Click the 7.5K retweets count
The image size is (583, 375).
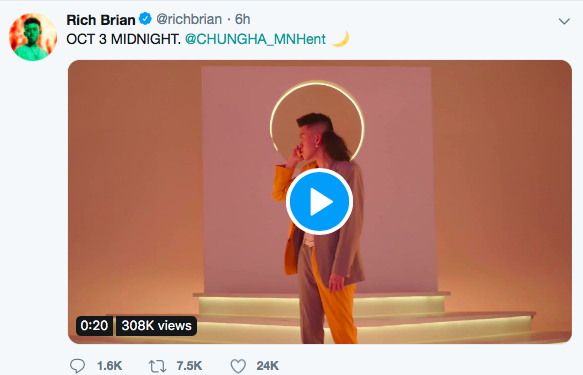pyautogui.click(x=189, y=366)
